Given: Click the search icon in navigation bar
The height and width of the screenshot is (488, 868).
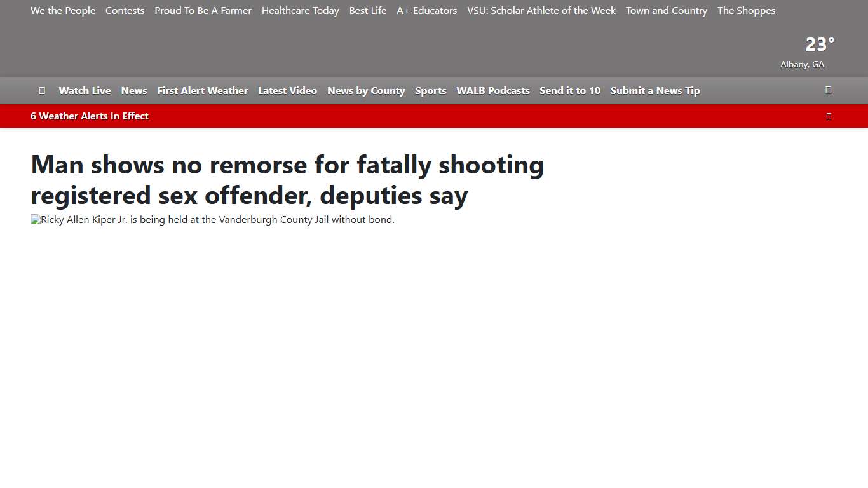Looking at the screenshot, I should point(828,90).
